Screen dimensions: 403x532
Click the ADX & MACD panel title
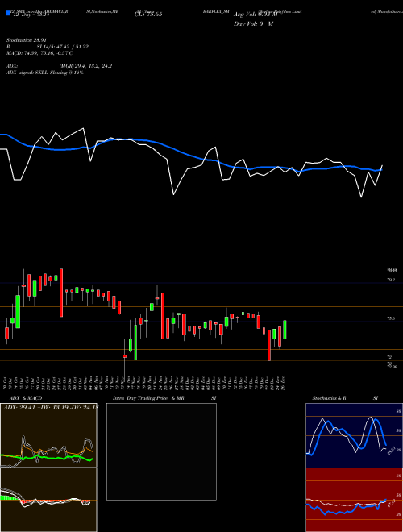click(x=26, y=398)
